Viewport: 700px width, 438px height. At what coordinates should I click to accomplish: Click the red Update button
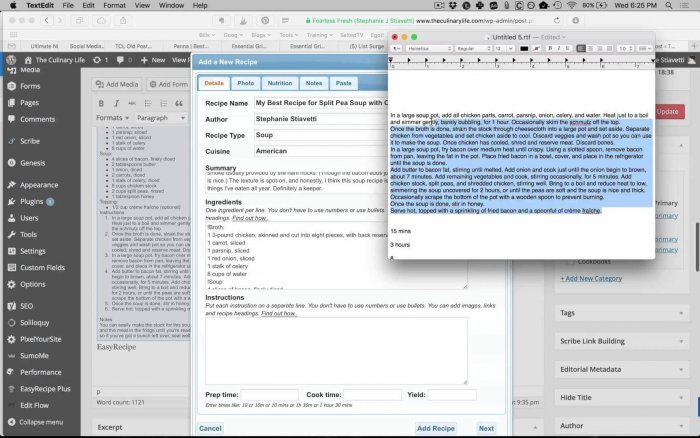point(668,112)
